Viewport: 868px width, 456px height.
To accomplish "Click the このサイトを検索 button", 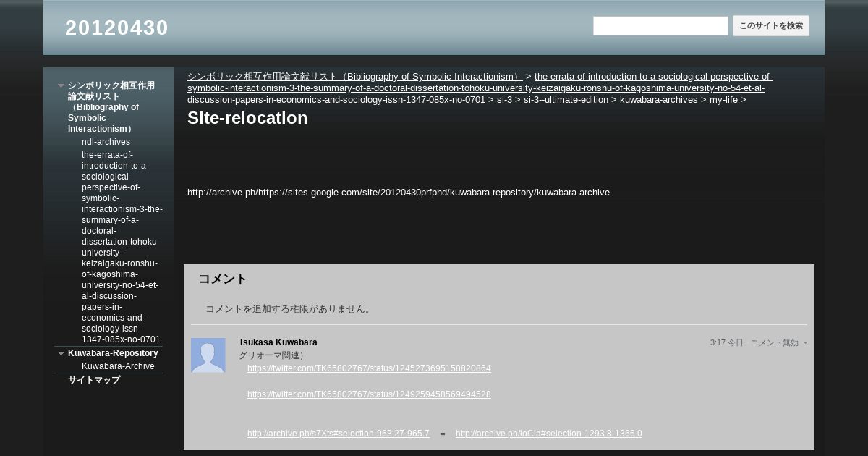I will click(771, 26).
